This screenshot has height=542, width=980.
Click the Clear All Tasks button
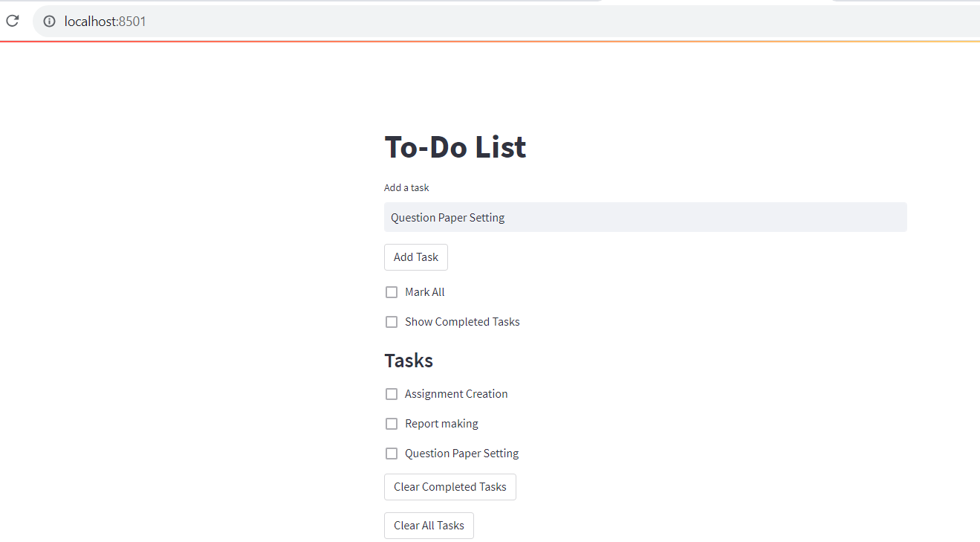429,526
